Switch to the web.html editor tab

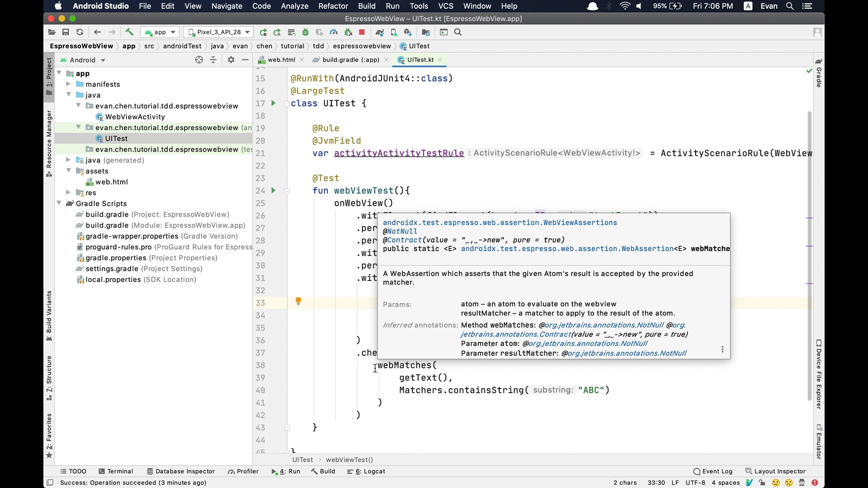click(281, 60)
